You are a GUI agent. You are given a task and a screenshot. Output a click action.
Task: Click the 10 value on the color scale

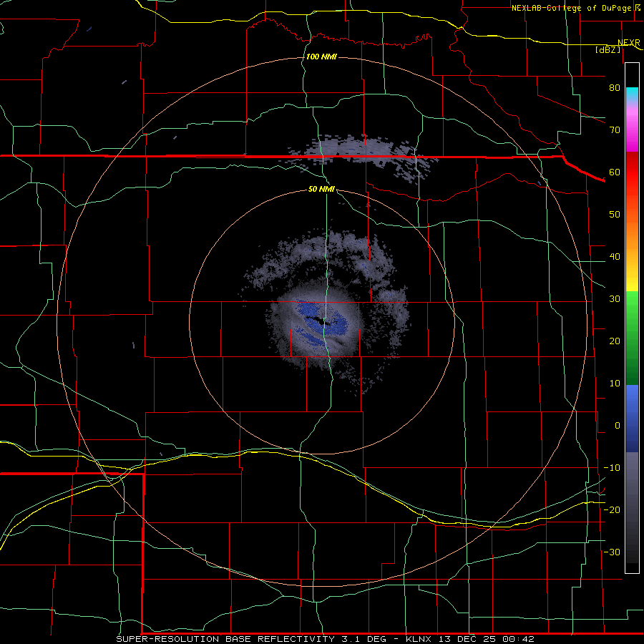click(615, 384)
